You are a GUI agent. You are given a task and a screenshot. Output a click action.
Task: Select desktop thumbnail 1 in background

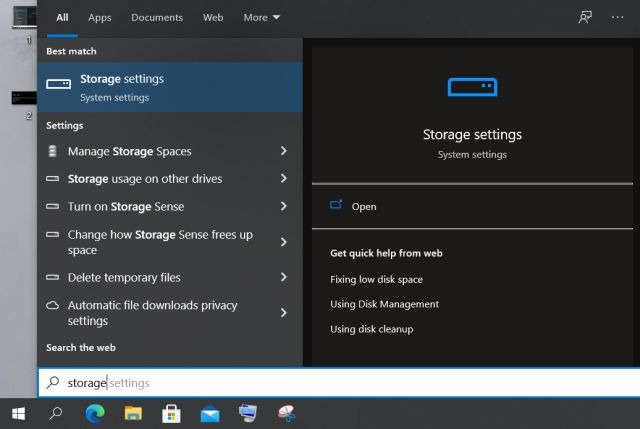click(24, 17)
